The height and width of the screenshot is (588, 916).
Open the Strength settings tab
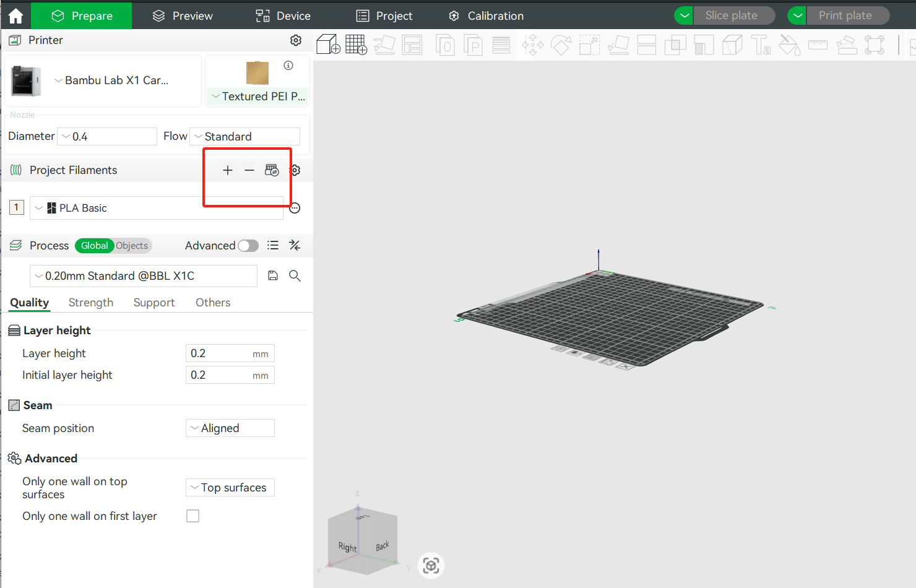click(x=91, y=303)
